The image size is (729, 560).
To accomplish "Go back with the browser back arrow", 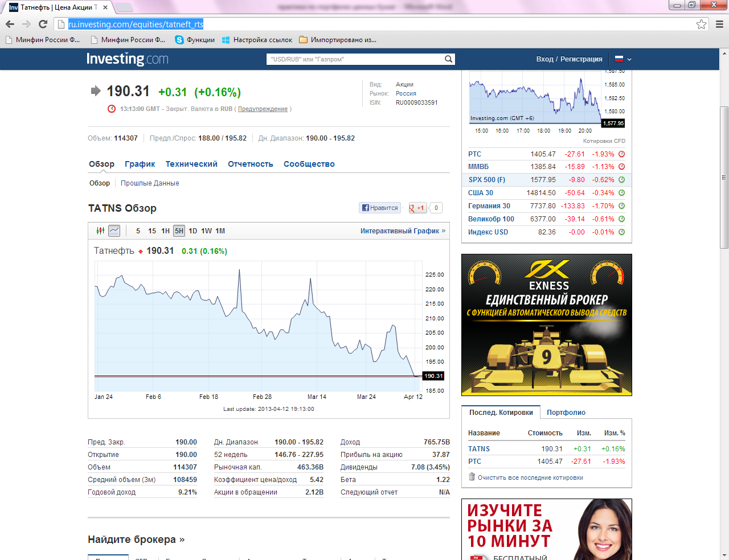I will pyautogui.click(x=10, y=24).
